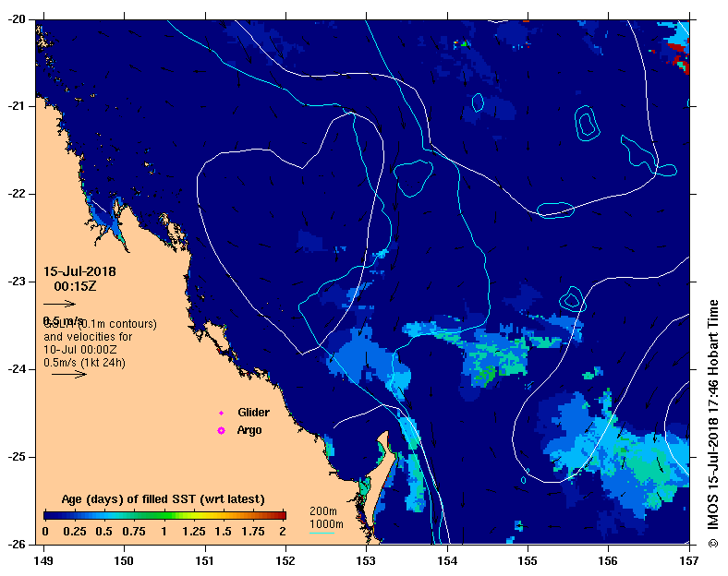Click the '1.75' color bar label
Image resolution: width=728 pixels, height=576 pixels.
[x=253, y=532]
